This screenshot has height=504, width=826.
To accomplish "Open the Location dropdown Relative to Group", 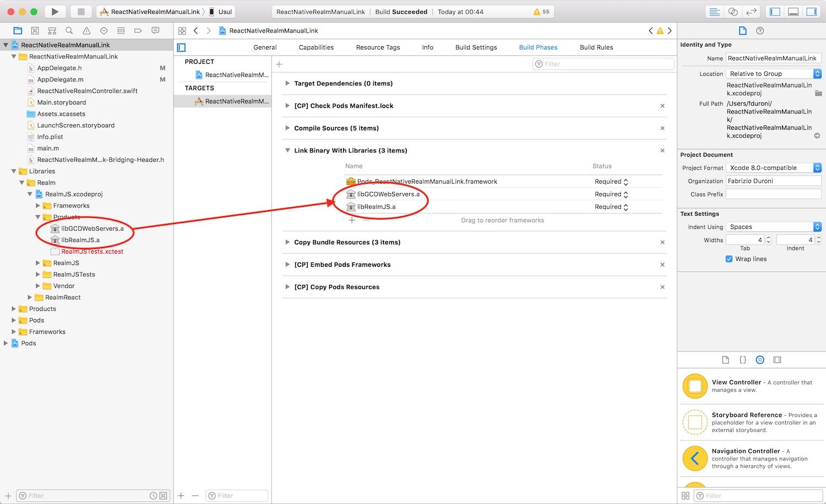I will point(774,74).
